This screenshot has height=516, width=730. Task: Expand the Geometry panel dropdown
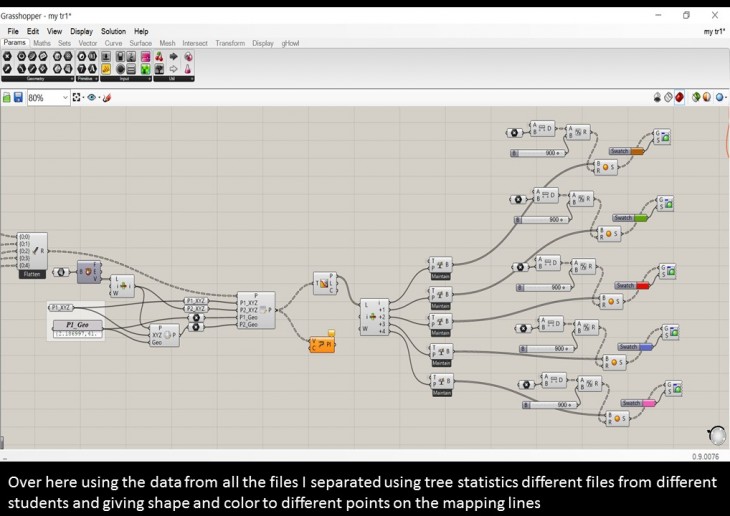click(x=70, y=78)
